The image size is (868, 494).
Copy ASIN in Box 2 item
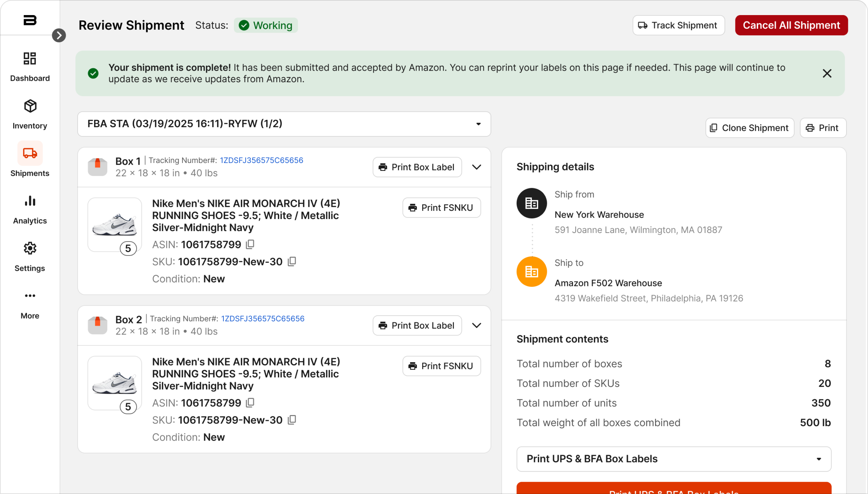point(250,403)
